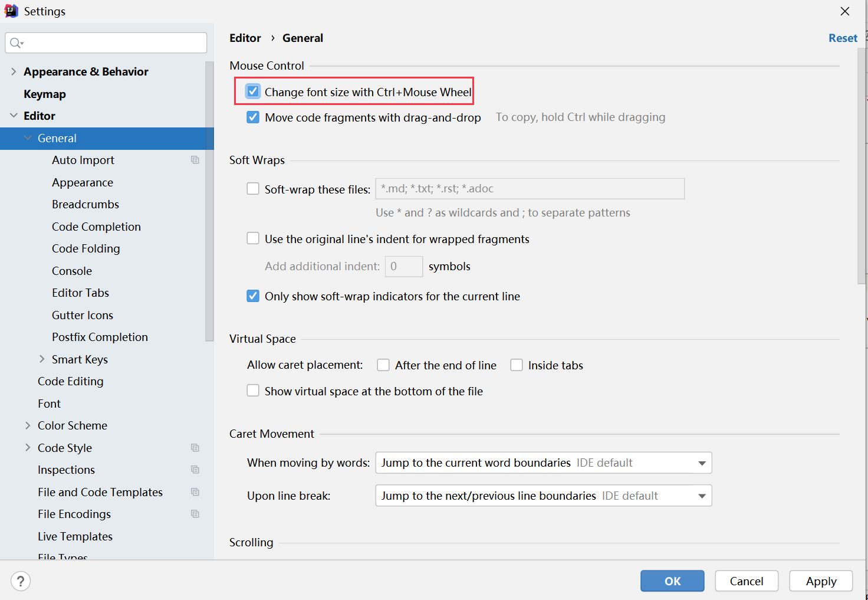
Task: Click the Cancel button
Action: [x=747, y=581]
